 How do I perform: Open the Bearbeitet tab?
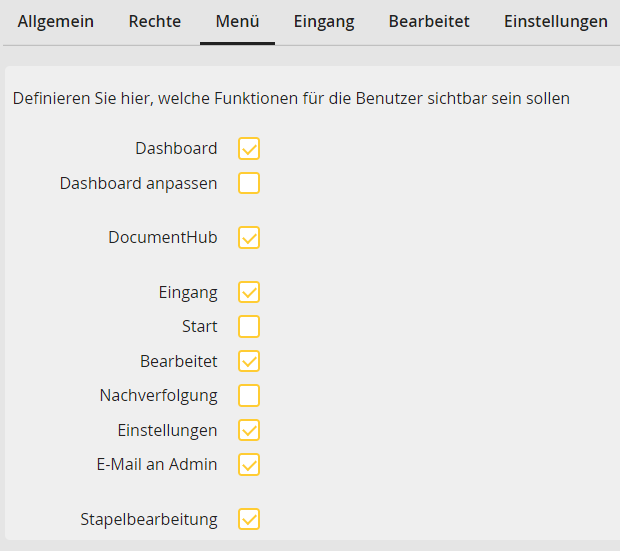point(429,21)
